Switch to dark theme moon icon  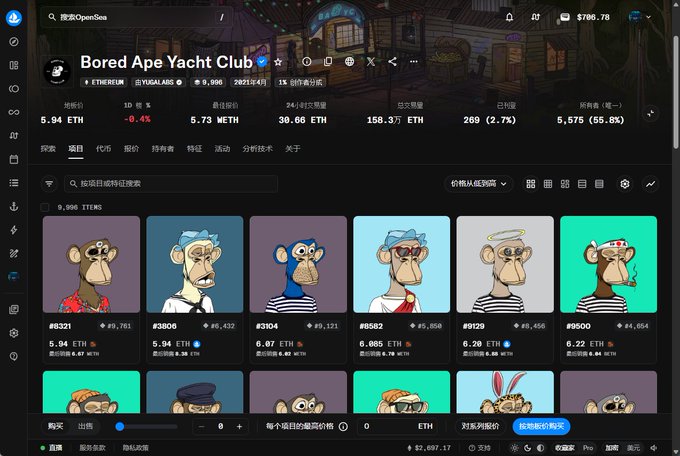coord(527,448)
